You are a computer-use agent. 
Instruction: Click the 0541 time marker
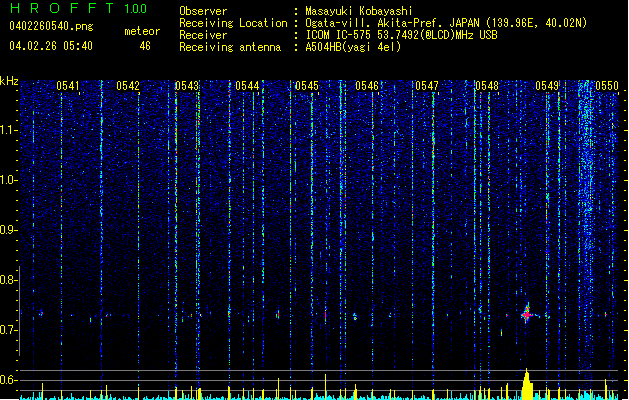click(68, 86)
